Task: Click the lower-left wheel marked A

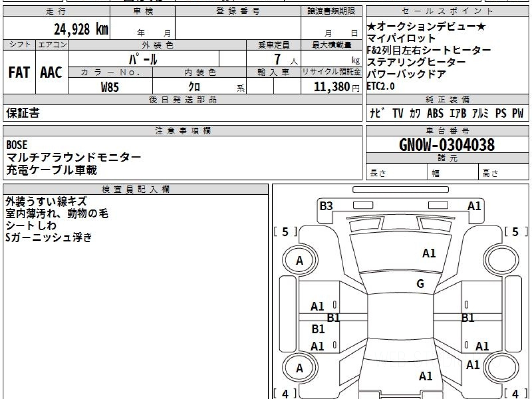Action: point(300,368)
